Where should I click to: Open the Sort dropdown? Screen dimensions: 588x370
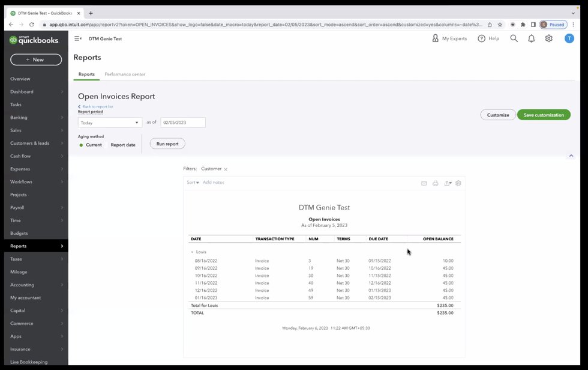click(193, 183)
